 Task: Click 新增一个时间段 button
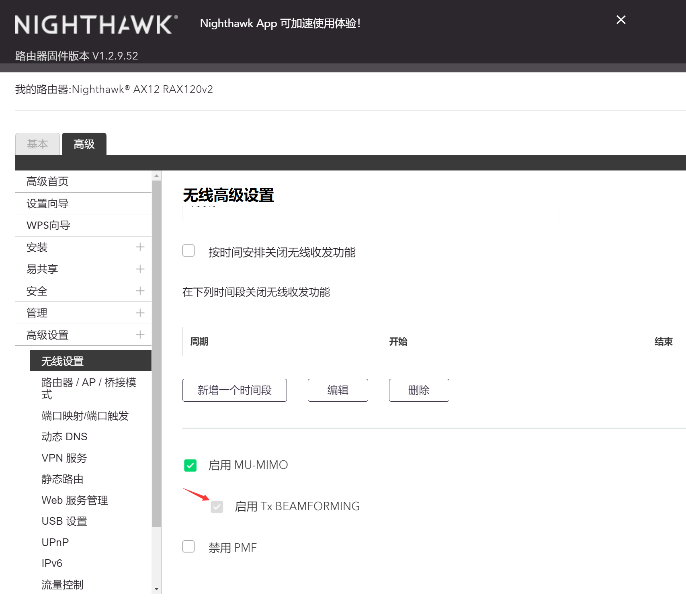(x=235, y=390)
